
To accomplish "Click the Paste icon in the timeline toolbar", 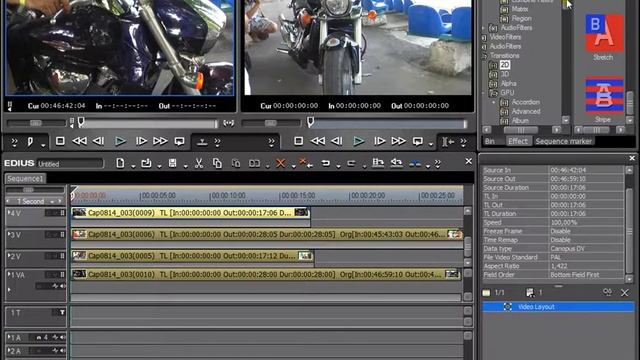I will [236, 163].
